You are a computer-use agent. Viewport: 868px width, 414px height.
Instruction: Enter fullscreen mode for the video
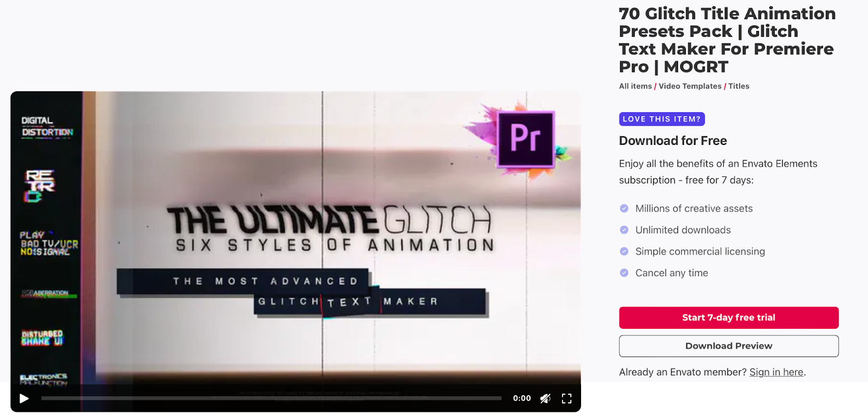pyautogui.click(x=566, y=398)
